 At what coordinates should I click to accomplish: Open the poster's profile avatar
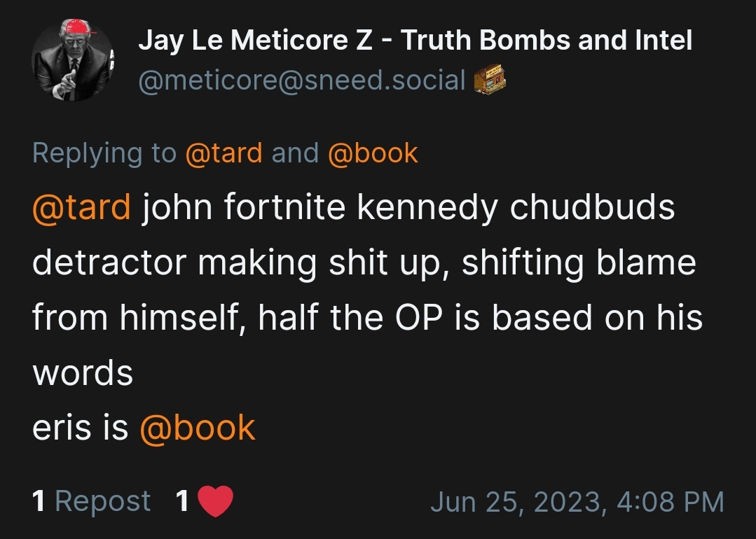72,60
